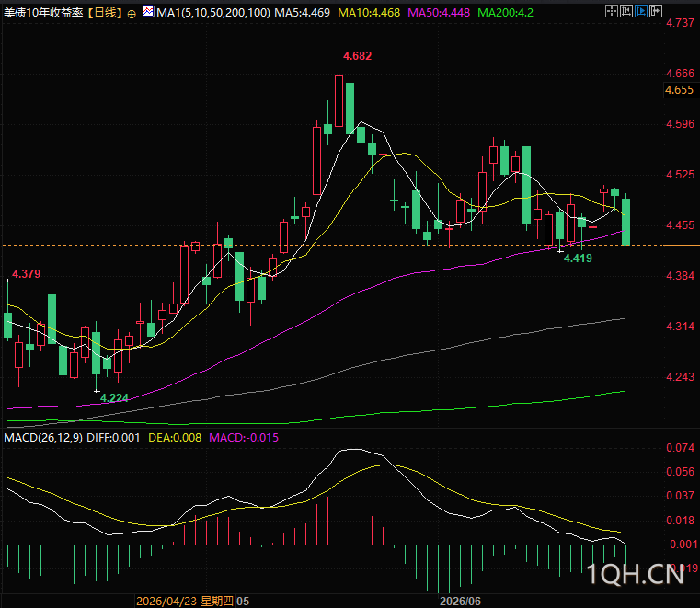Open the MA indicator chart icon

[149, 11]
